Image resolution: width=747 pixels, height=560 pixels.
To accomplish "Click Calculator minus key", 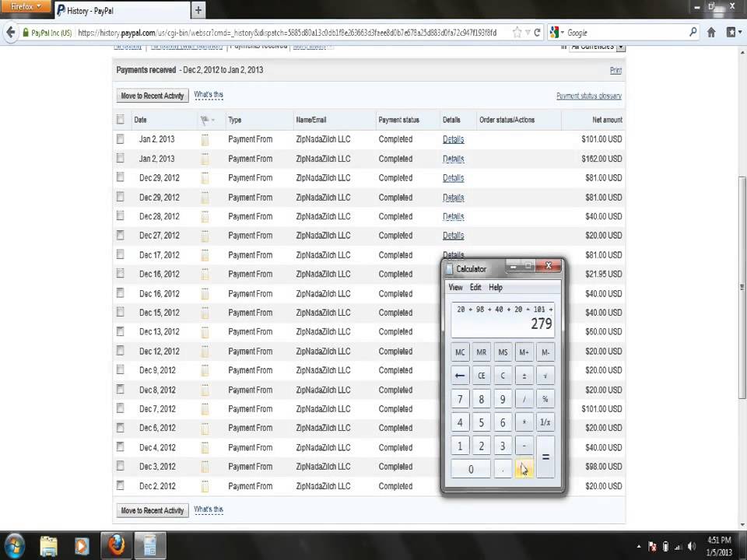I will (x=524, y=446).
